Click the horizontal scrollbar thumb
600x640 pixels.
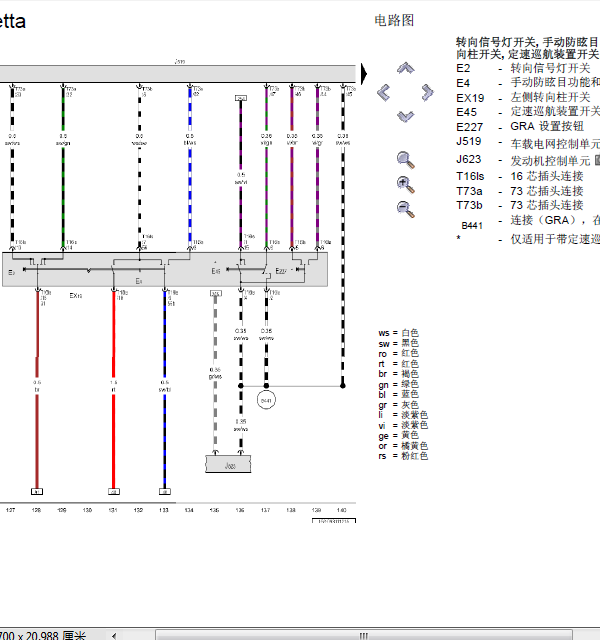pos(363,636)
